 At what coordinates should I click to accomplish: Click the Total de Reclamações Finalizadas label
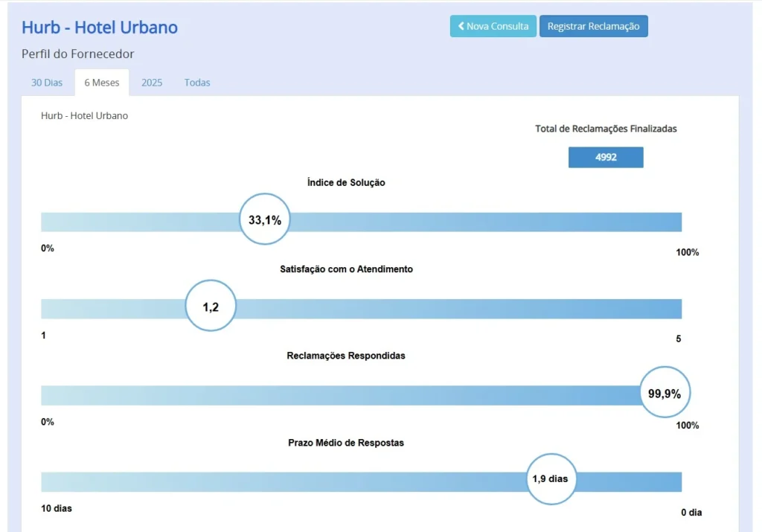606,129
